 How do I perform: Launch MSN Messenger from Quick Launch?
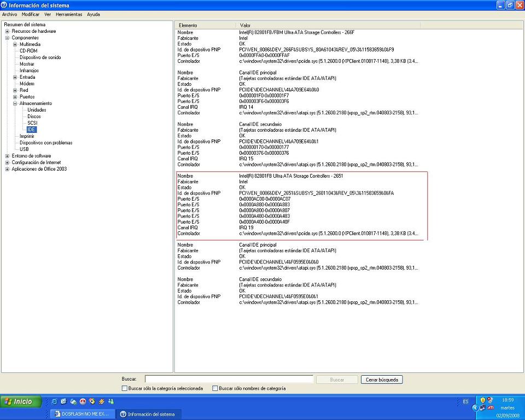coord(111,401)
